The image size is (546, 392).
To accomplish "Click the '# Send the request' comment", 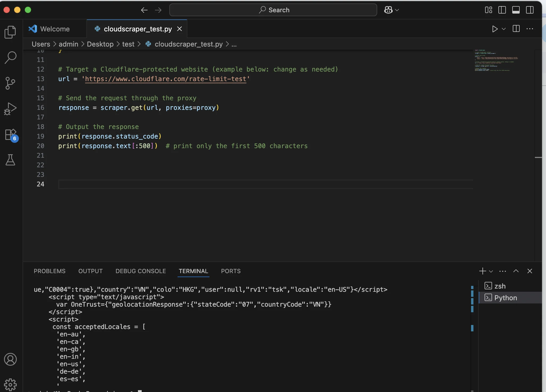I will 127,98.
